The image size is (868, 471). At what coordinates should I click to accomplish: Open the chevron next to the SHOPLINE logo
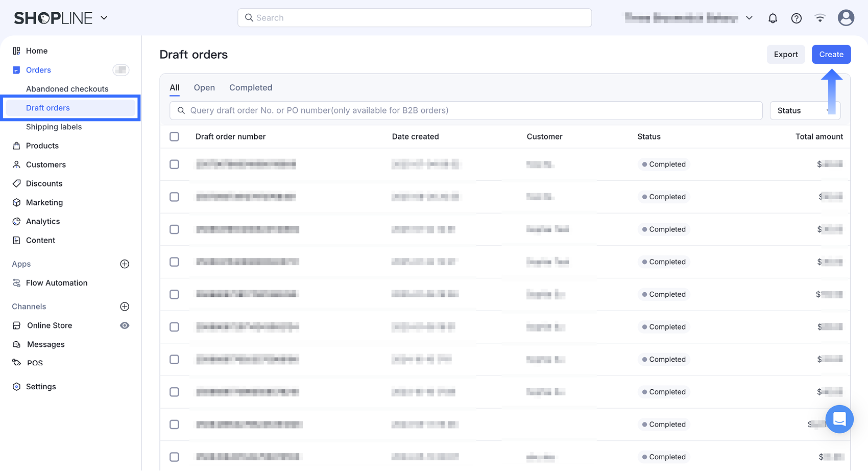pos(104,18)
